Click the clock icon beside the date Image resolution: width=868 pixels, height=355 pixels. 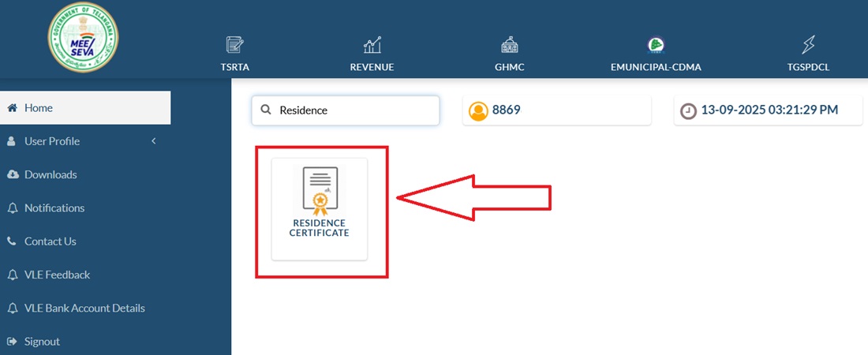click(689, 111)
